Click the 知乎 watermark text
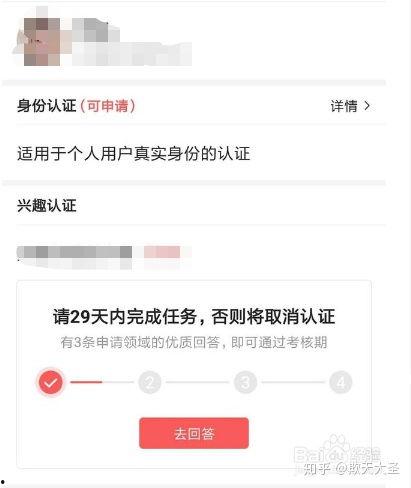 317,469
